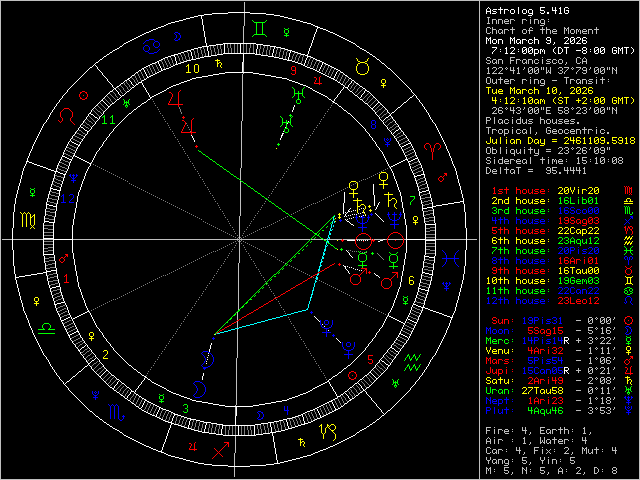This screenshot has height=480, width=640.
Task: Click the 'Astrolog 5.41G' title text
Action: [530, 9]
